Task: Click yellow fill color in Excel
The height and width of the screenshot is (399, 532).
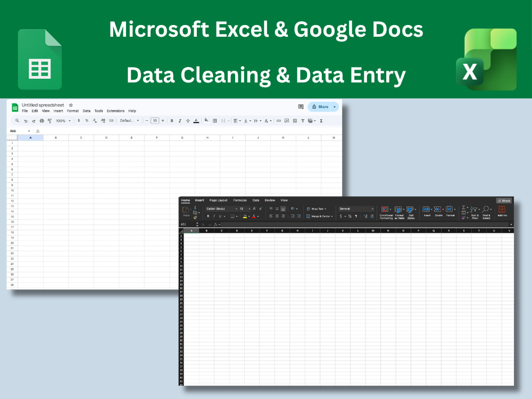Action: 245,216
